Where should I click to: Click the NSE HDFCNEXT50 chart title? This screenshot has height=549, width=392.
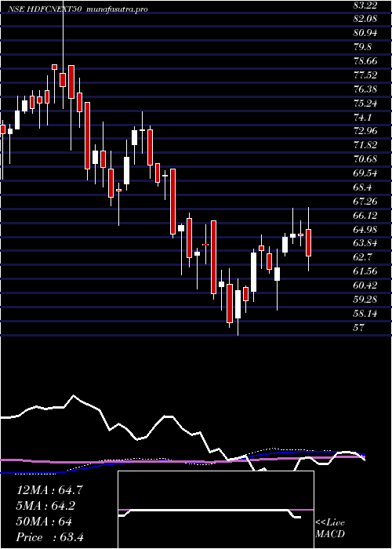[x=45, y=9]
